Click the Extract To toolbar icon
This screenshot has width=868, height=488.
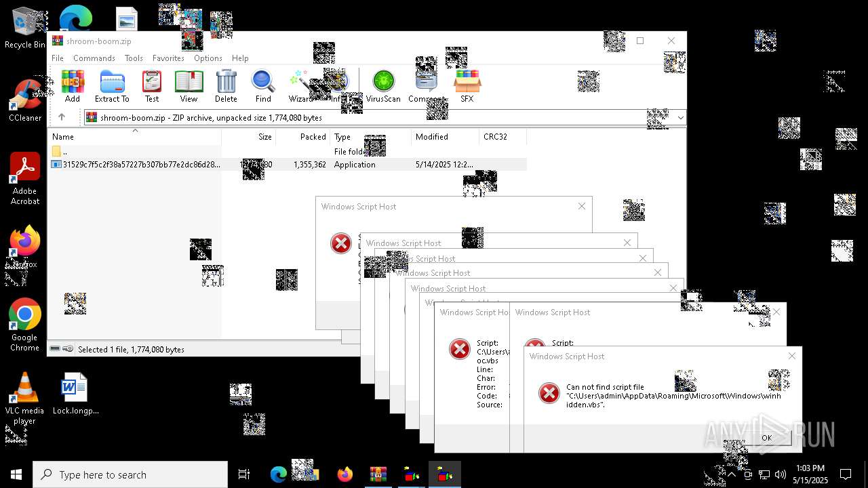pos(112,86)
